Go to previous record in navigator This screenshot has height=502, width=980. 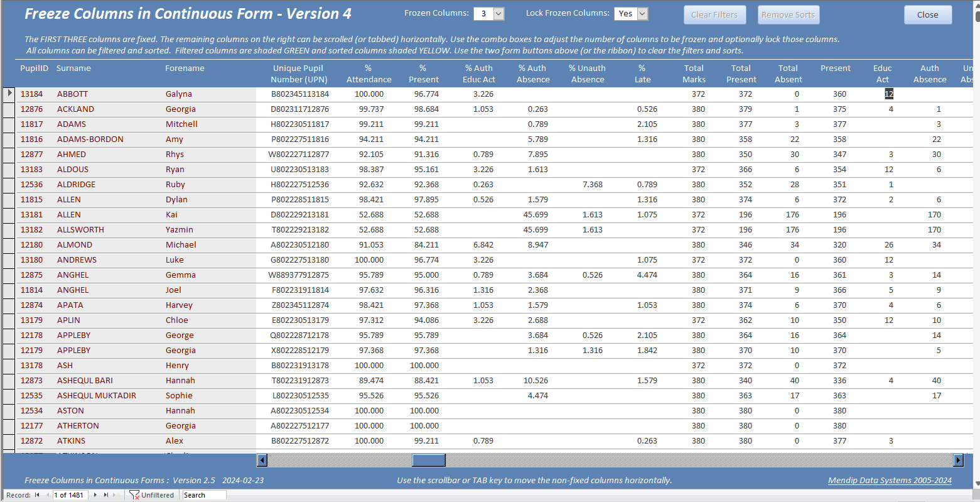point(48,495)
